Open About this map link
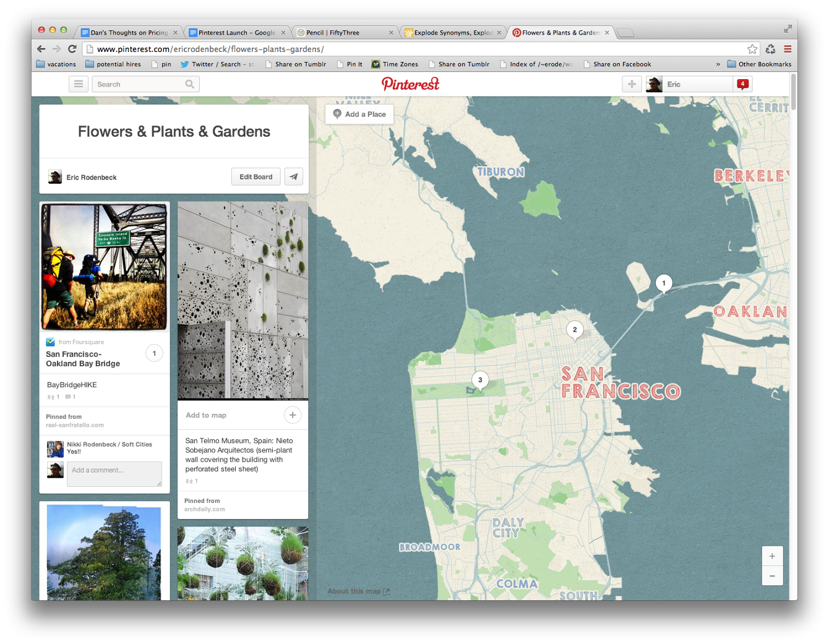Screen dimensions: 829x644 (358, 591)
